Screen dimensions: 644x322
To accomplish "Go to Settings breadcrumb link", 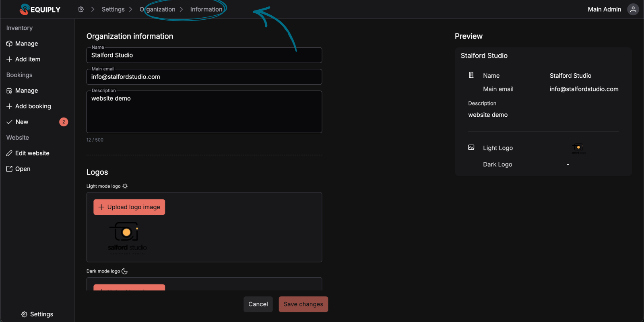I will pyautogui.click(x=113, y=9).
